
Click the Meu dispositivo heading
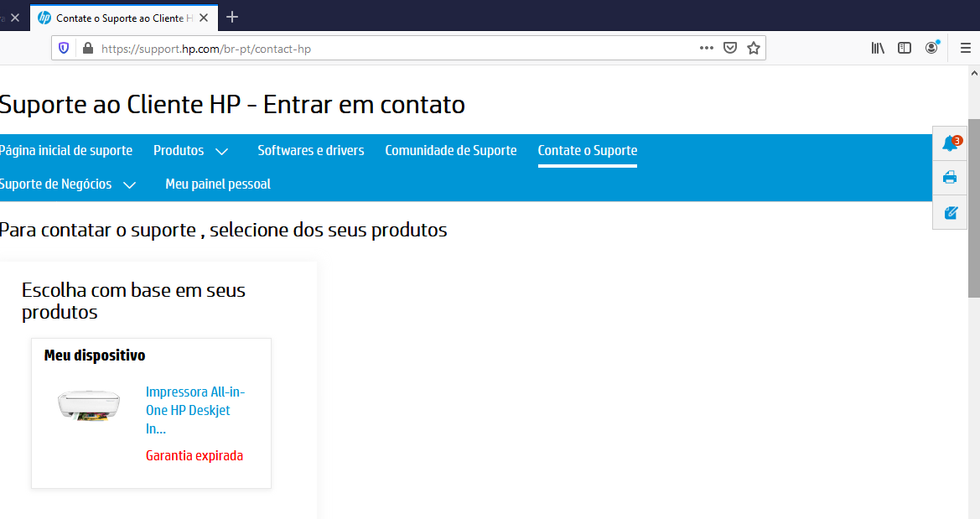pyautogui.click(x=95, y=356)
